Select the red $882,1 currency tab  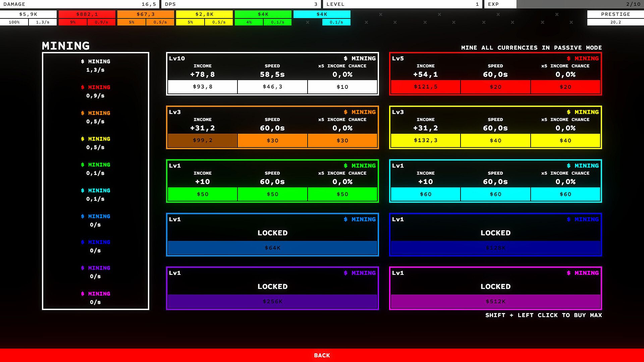click(x=87, y=14)
